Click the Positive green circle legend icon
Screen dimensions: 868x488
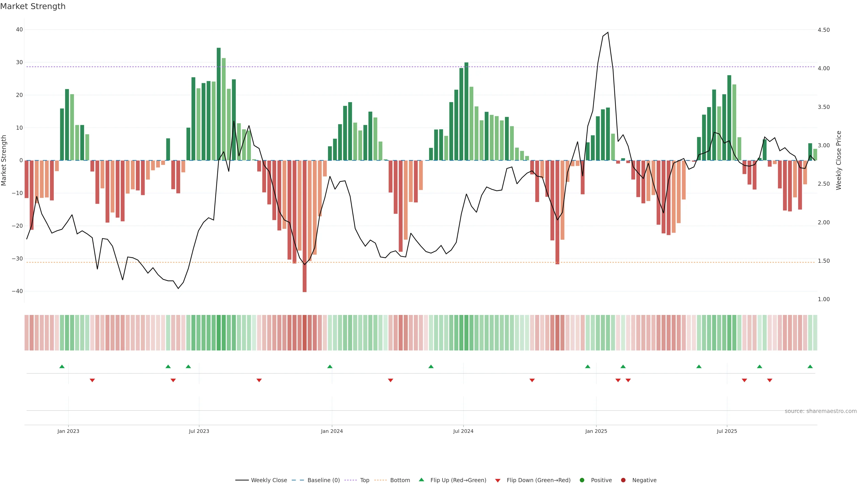(582, 480)
